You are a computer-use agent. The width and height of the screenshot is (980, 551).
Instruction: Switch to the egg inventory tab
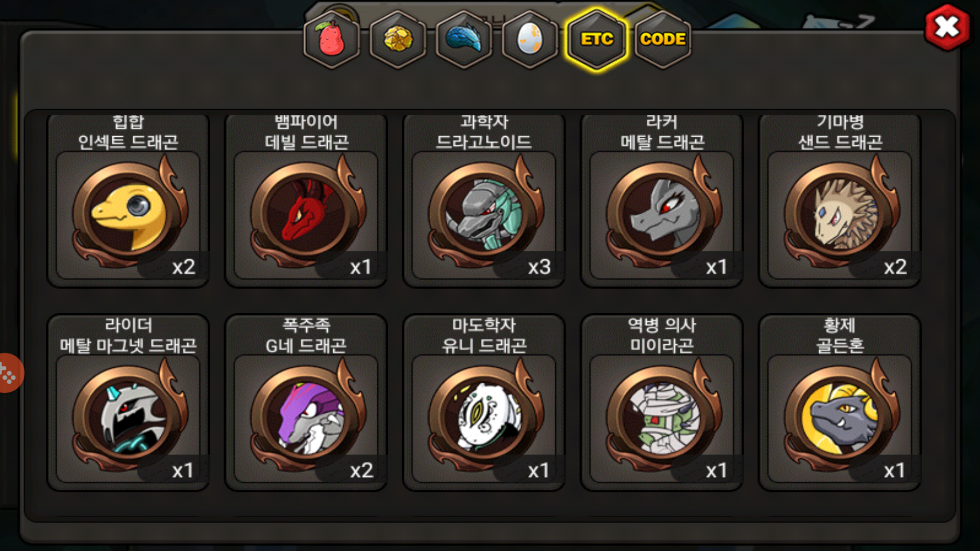pos(530,39)
